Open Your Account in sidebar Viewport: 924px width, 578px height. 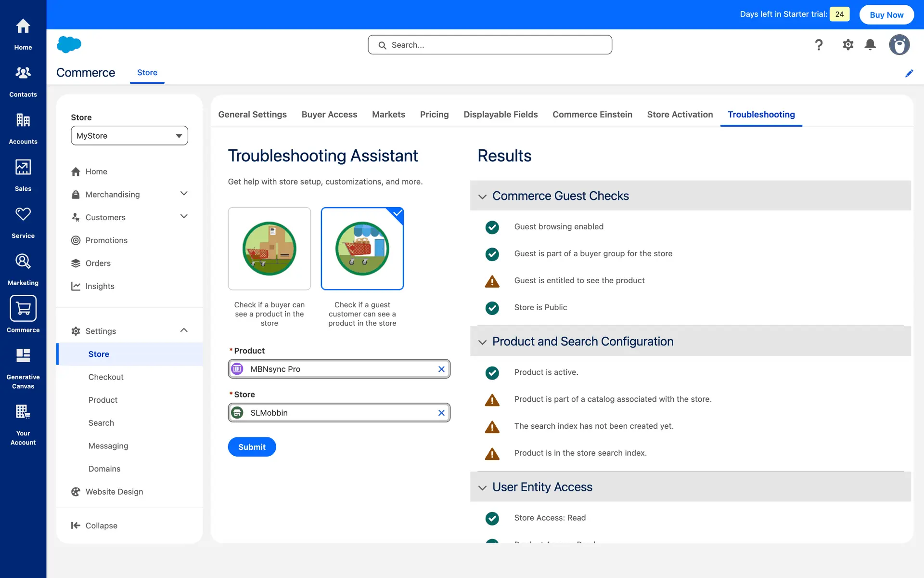click(x=23, y=424)
